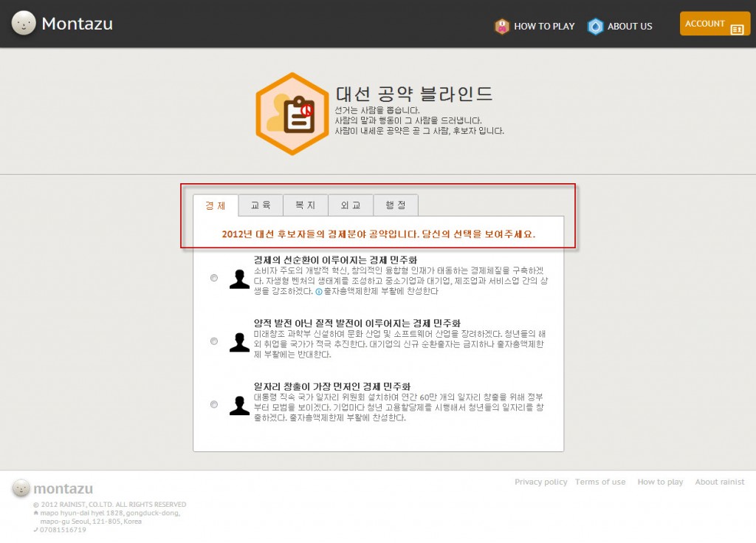
Task: Open Terms of use in footer
Action: click(600, 482)
